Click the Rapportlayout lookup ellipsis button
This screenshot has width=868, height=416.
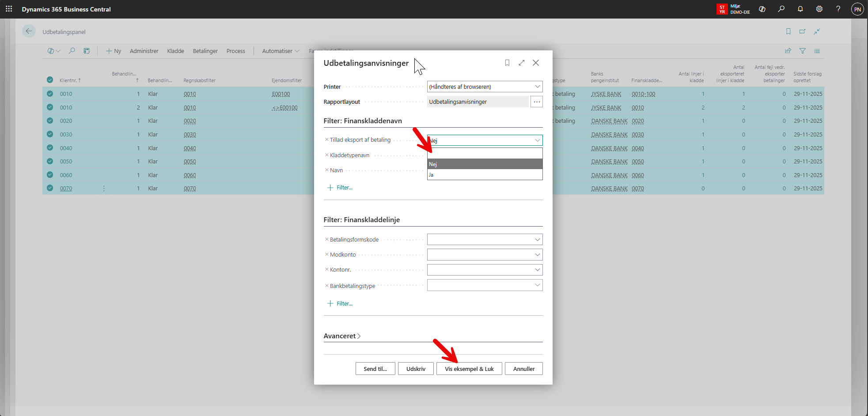[536, 102]
